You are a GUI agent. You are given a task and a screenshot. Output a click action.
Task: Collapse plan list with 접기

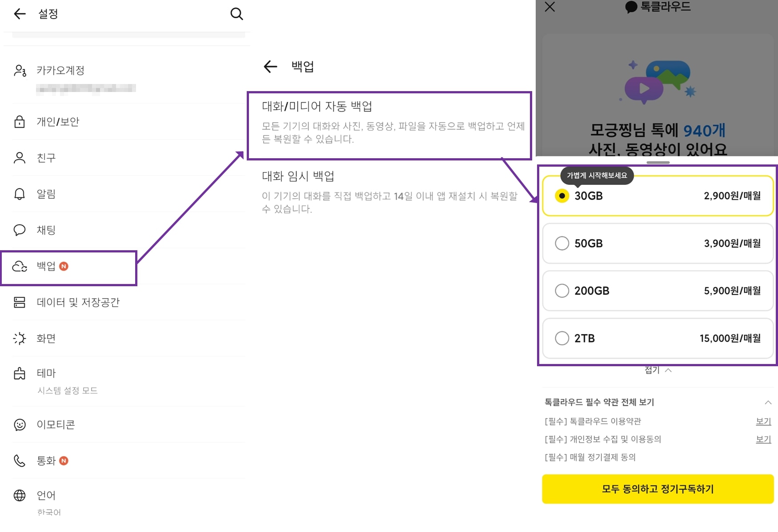(x=658, y=370)
